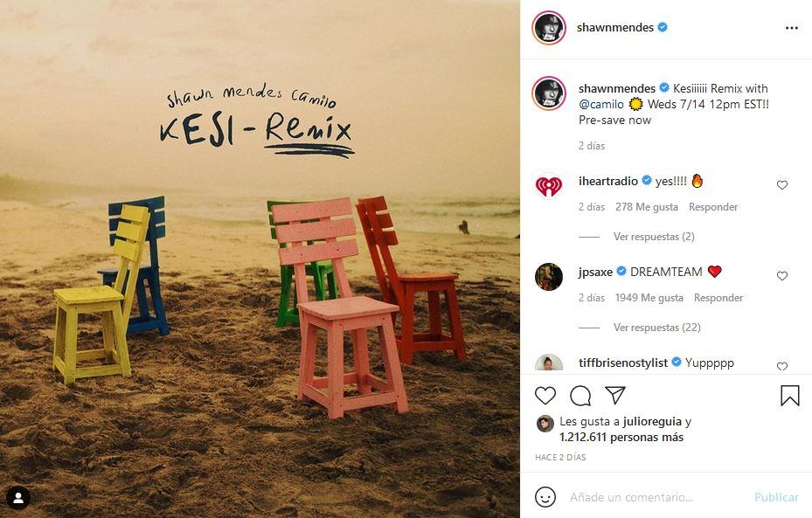Screen dimensions: 812x518
Task: Open the post options three-dot menu
Action: pyautogui.click(x=791, y=27)
